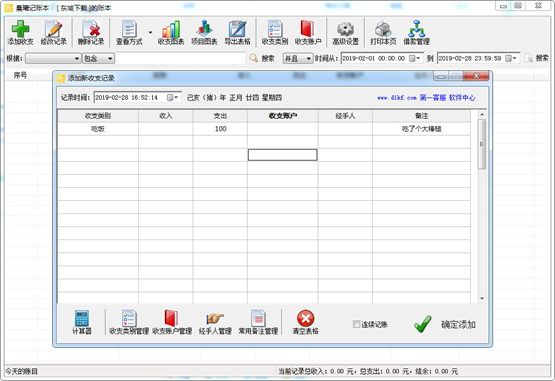Open the 计算器 calculator

click(x=82, y=322)
